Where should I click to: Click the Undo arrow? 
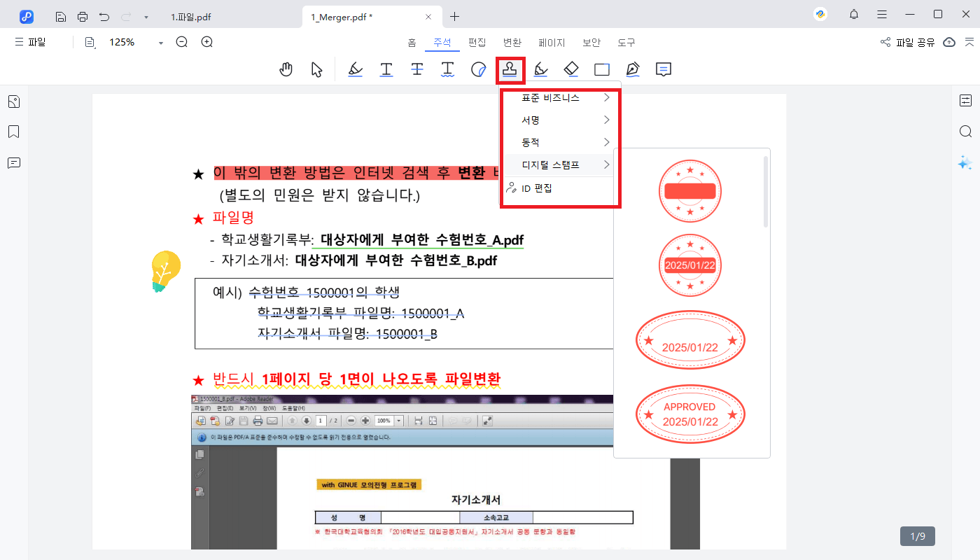pos(104,16)
